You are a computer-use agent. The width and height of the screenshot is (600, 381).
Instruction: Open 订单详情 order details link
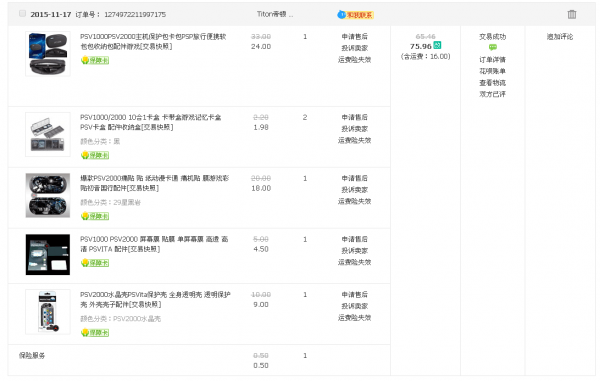[492, 60]
